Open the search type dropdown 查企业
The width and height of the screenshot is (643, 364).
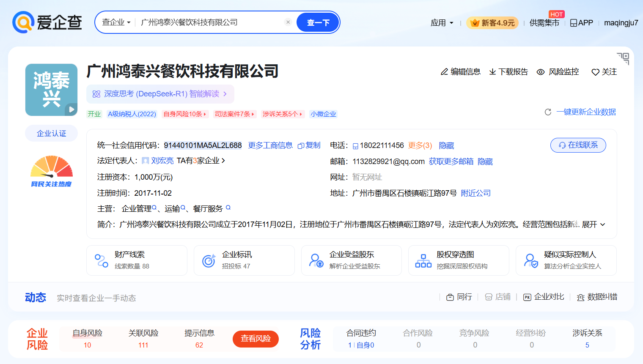pos(116,22)
